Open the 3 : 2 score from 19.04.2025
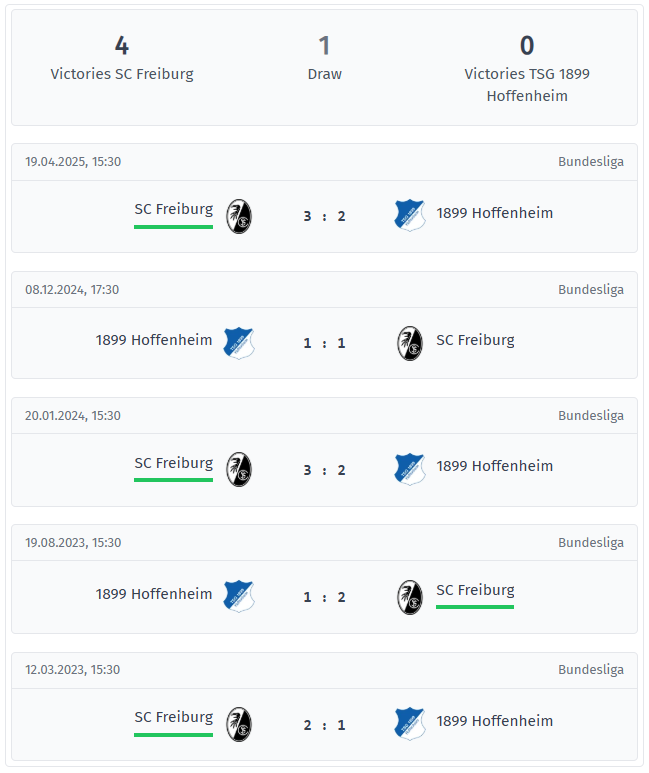 324,216
